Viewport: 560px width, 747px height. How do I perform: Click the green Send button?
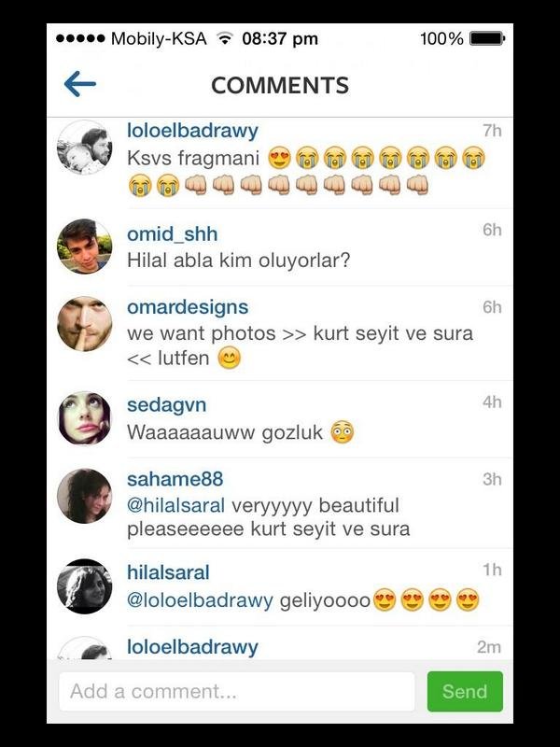coord(465,691)
